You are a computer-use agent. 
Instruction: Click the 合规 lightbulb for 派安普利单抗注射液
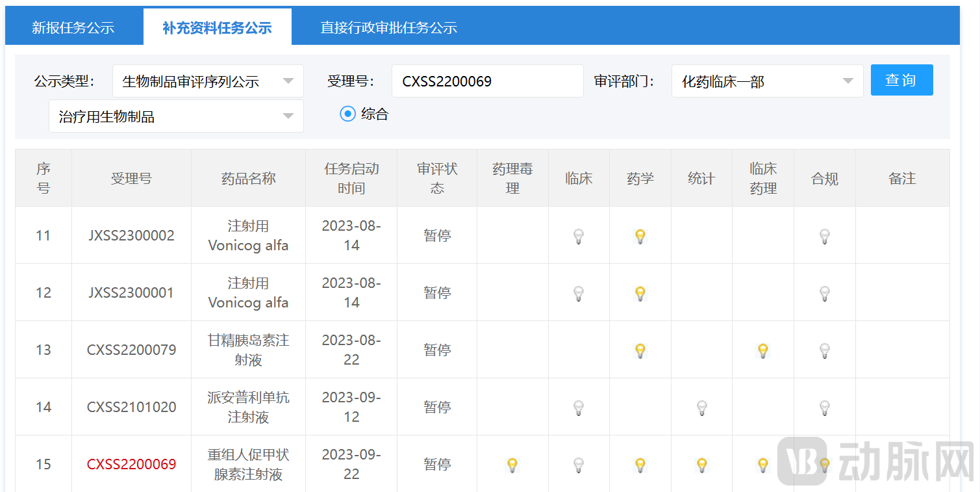pos(824,408)
